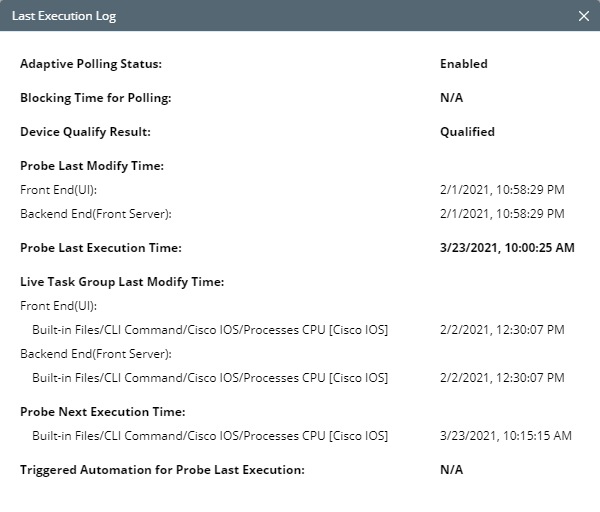The image size is (600, 512).
Task: Click the Live Task Group Last Modify Time heading
Action: (122, 282)
